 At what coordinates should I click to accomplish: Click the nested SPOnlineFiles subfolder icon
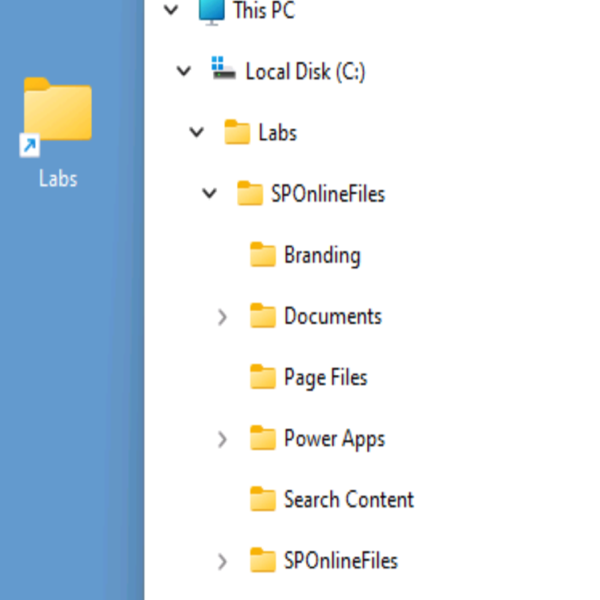pos(263,560)
